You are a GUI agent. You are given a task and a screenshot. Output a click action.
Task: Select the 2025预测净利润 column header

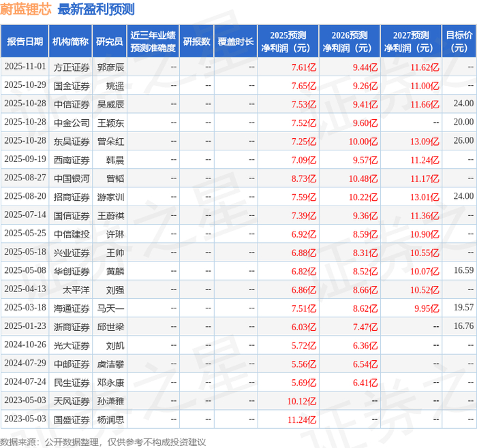[x=288, y=42]
